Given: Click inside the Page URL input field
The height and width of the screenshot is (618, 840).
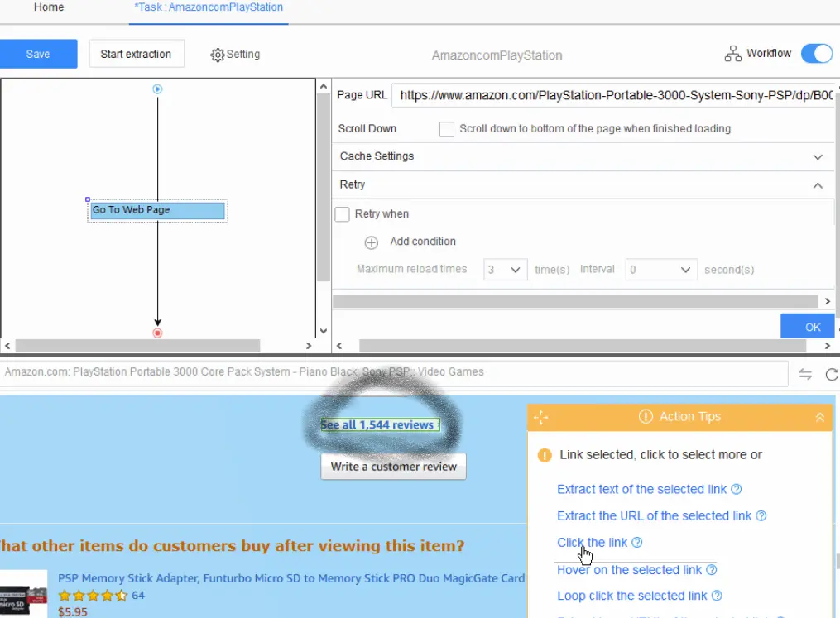Looking at the screenshot, I should coord(612,94).
